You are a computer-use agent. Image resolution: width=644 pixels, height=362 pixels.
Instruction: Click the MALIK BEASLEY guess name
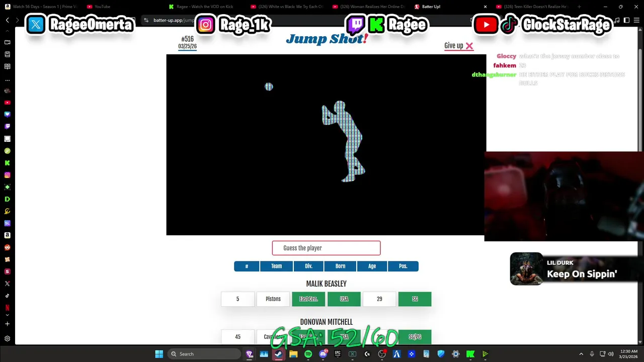pos(326,284)
